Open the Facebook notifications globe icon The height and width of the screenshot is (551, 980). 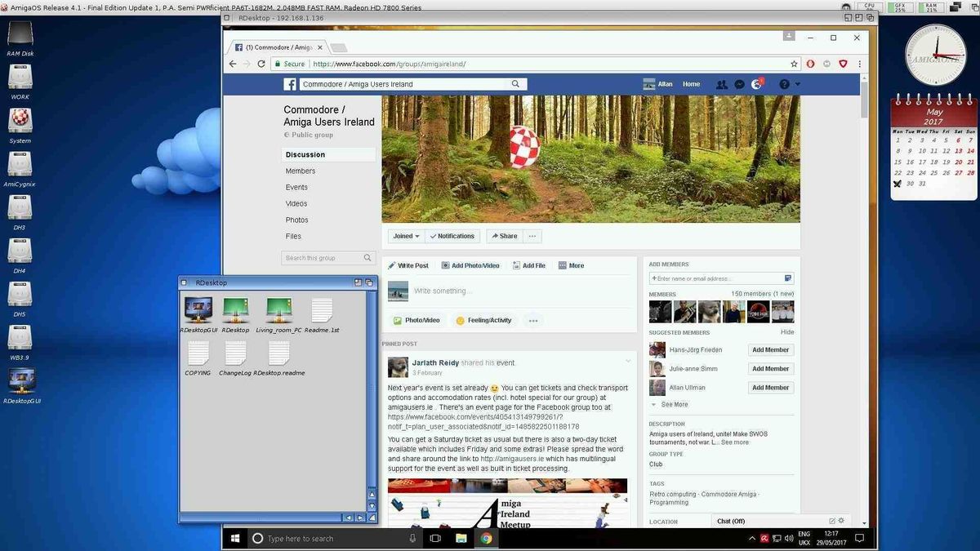point(757,84)
